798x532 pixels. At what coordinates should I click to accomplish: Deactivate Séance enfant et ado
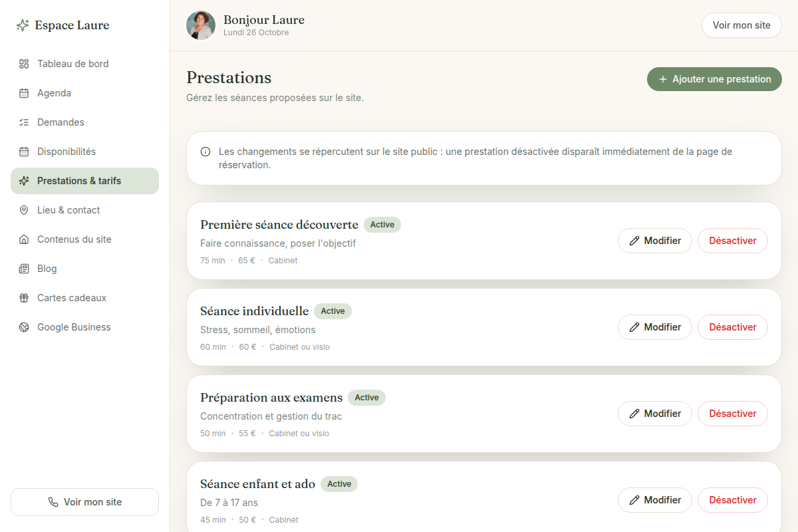tap(733, 500)
